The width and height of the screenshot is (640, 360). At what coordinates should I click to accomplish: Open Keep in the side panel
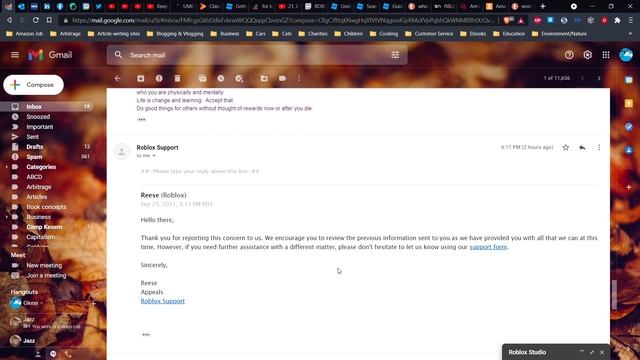tap(629, 103)
